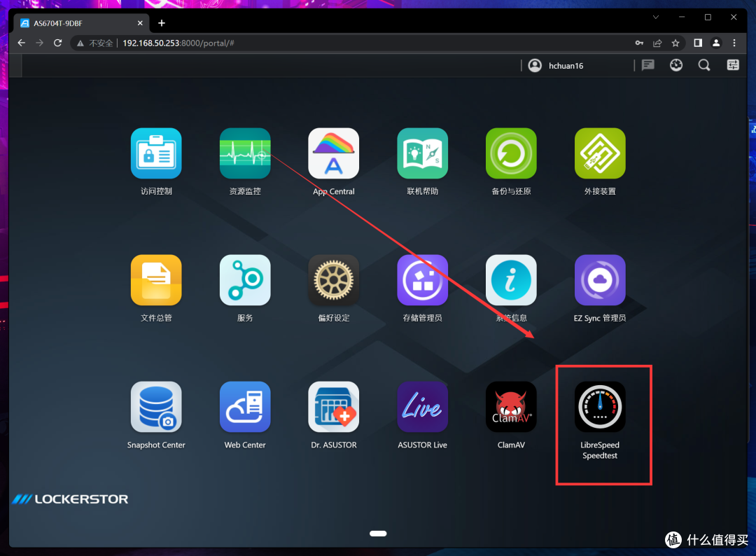Open Dr. ASUSTOR diagnostics
The image size is (756, 556).
pyautogui.click(x=334, y=407)
